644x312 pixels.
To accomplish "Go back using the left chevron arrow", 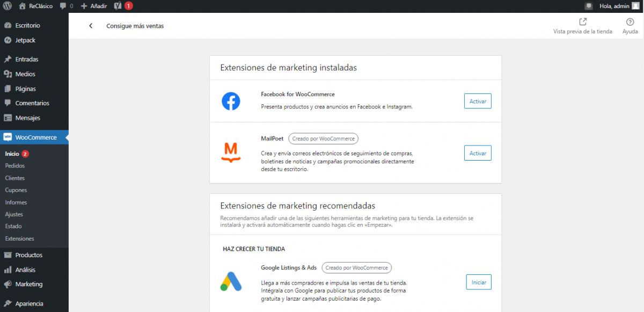I will point(91,26).
